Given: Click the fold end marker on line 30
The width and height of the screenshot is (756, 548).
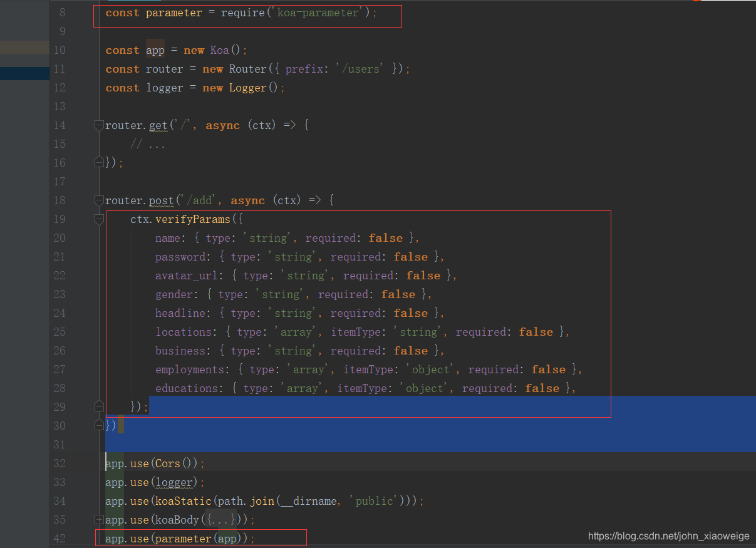Looking at the screenshot, I should [x=99, y=425].
